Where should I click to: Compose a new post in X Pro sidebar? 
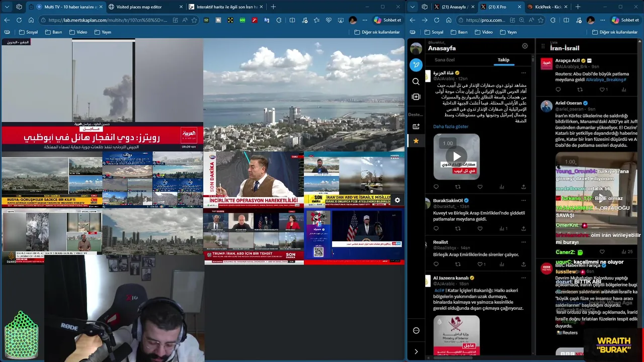(x=416, y=65)
